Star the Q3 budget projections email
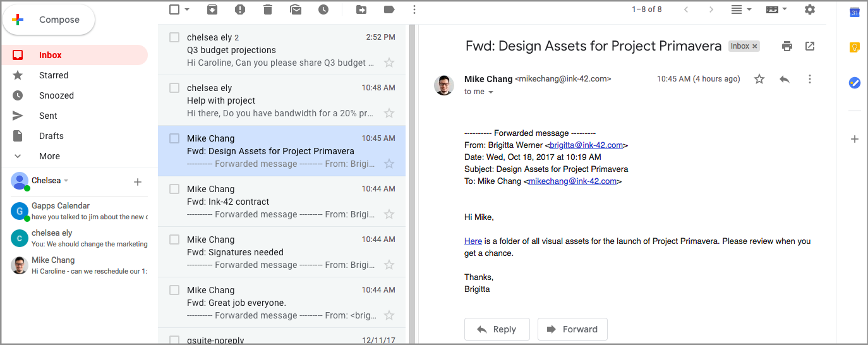The height and width of the screenshot is (345, 868). pyautogui.click(x=389, y=63)
